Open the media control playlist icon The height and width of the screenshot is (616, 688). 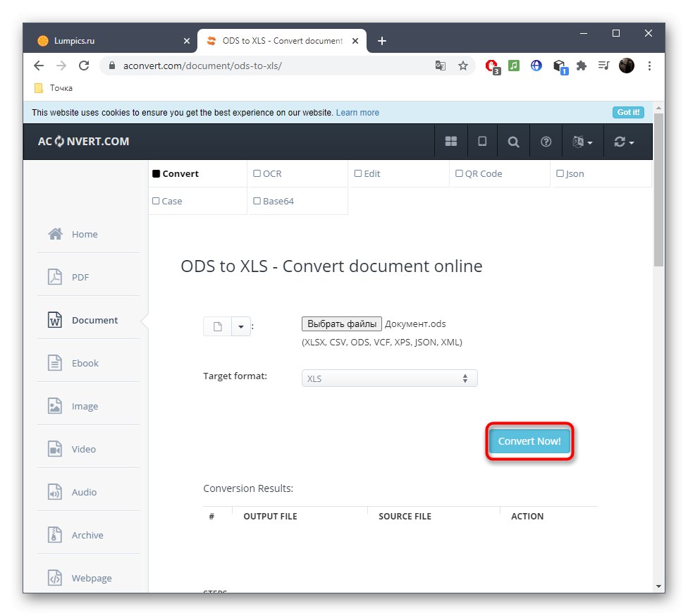coord(603,66)
